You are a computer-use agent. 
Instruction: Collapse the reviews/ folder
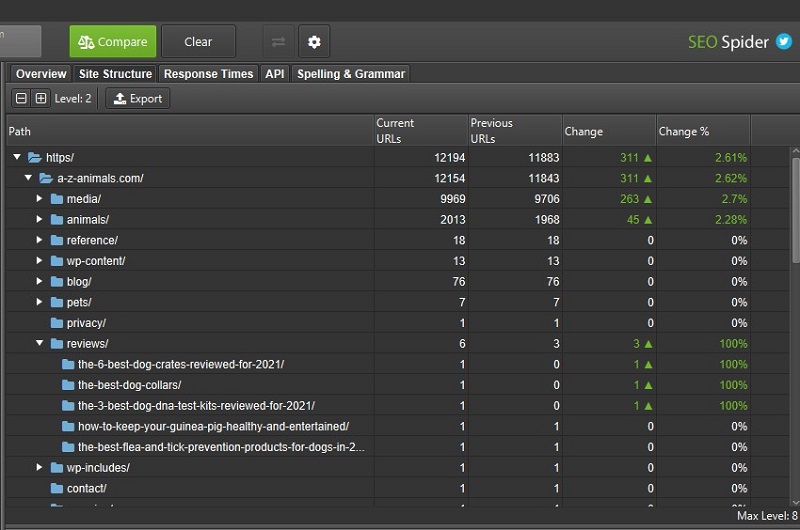[39, 343]
